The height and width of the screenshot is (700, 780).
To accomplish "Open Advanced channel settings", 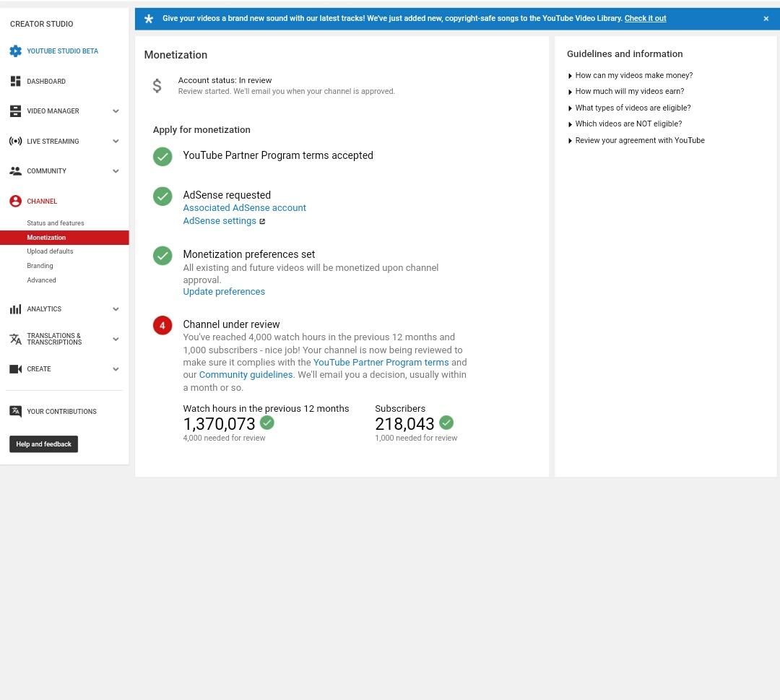I will click(x=41, y=280).
